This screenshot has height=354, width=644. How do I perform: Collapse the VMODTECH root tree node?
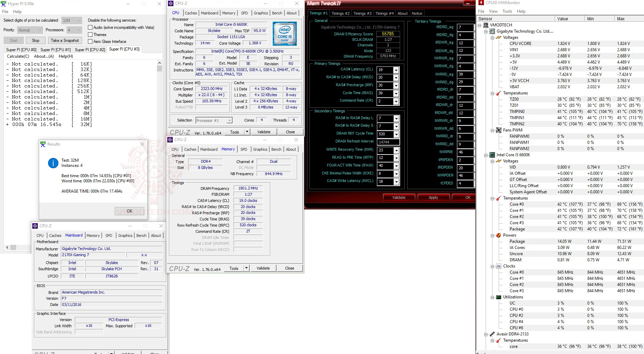click(x=479, y=25)
